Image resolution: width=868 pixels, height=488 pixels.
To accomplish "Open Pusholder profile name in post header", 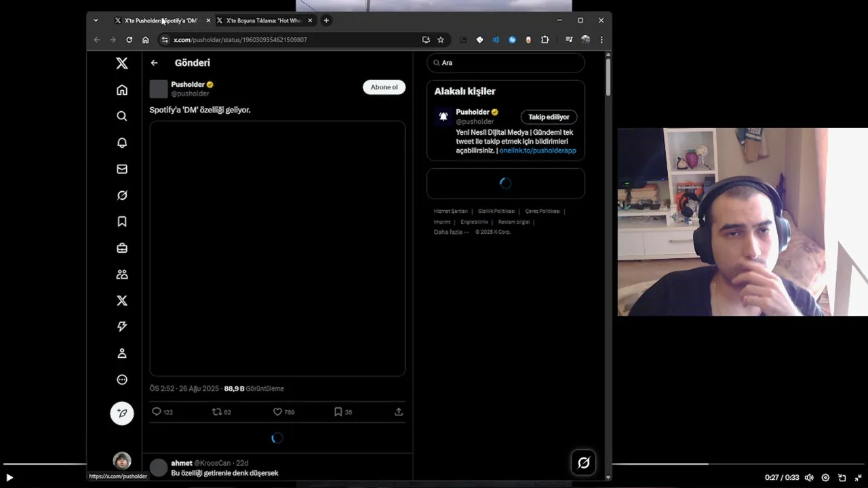I will (x=188, y=85).
